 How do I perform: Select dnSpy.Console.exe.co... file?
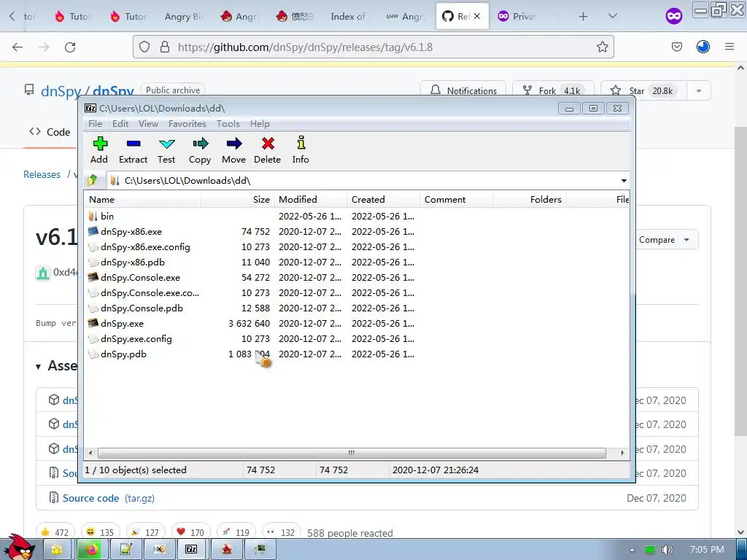(144, 293)
